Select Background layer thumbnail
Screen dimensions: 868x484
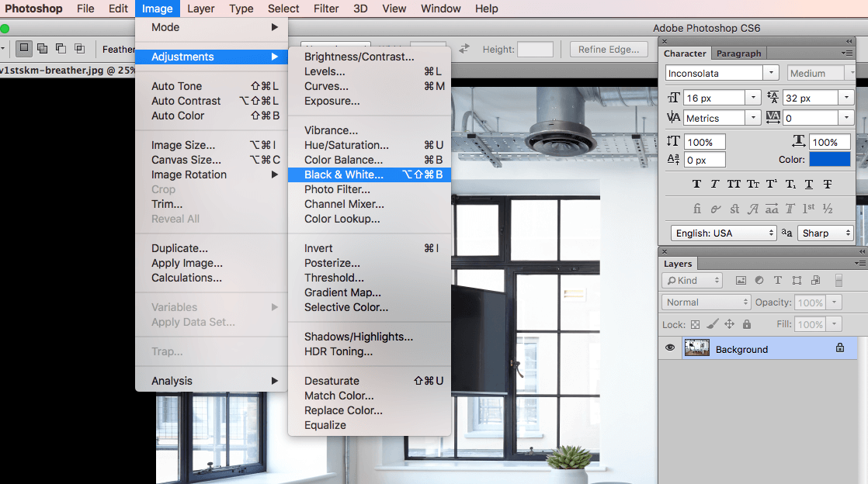pyautogui.click(x=697, y=348)
